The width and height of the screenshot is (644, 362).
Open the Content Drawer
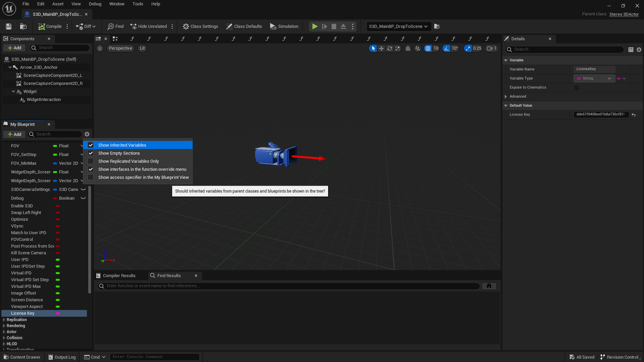pos(22,357)
